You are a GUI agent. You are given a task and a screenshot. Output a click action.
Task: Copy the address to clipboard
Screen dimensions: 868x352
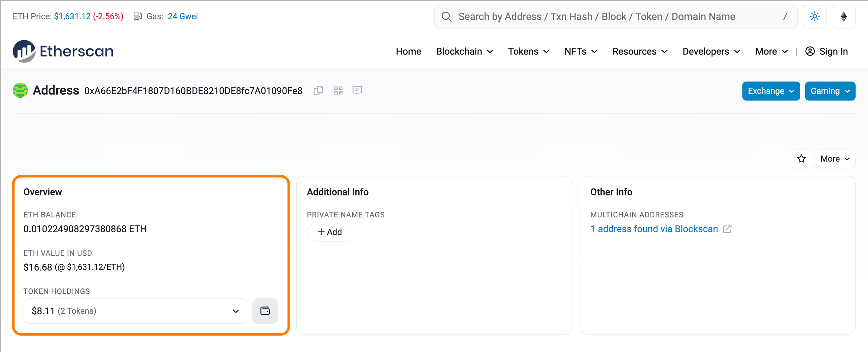click(318, 91)
